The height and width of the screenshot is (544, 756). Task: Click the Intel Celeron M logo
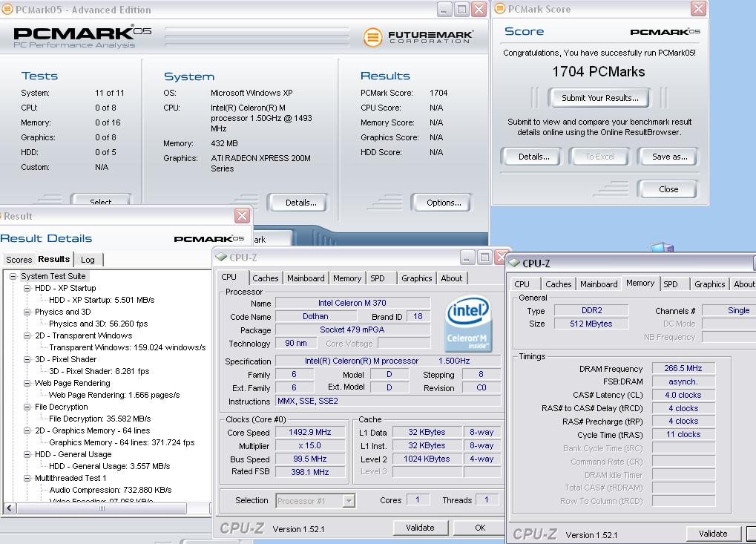[x=468, y=323]
